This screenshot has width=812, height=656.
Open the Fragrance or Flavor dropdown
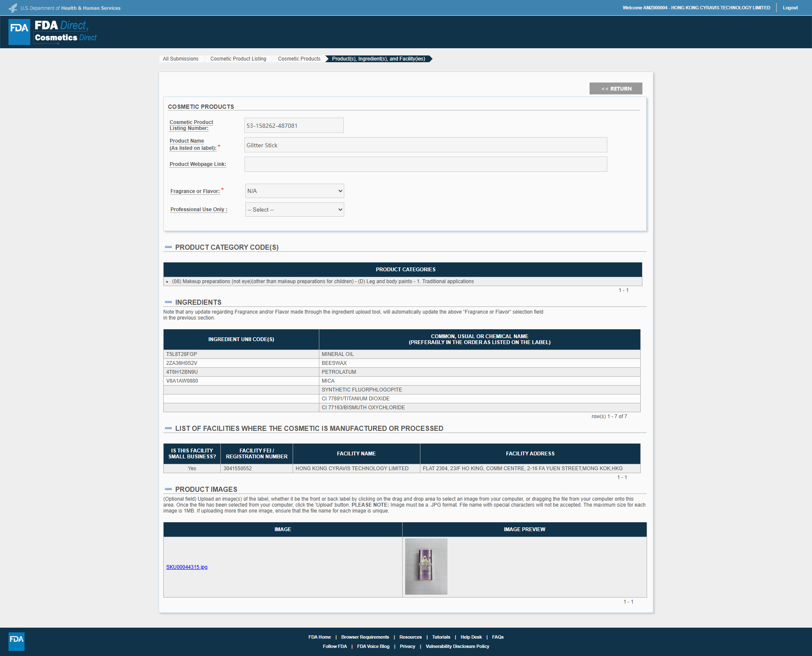(x=295, y=191)
